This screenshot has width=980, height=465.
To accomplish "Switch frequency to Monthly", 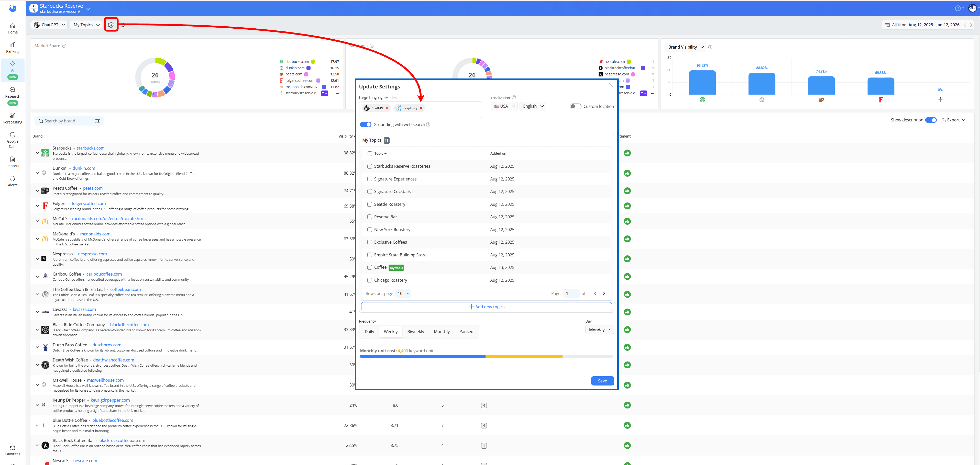I will [x=441, y=332].
